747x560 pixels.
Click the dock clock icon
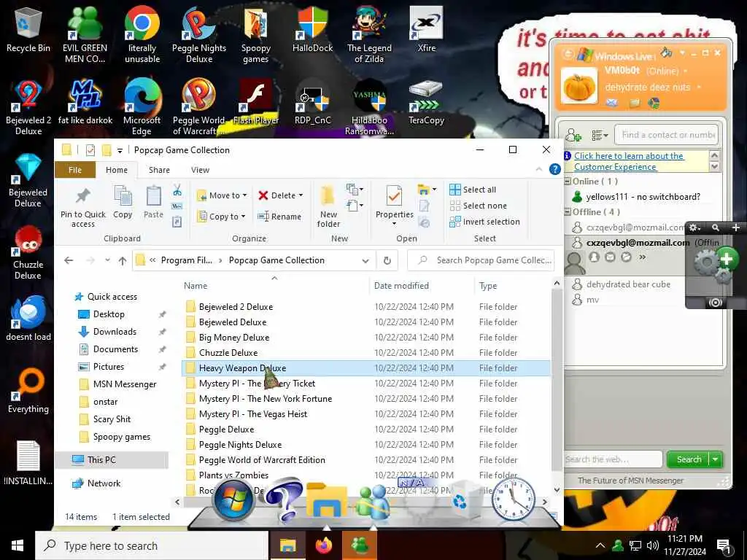[x=514, y=499]
